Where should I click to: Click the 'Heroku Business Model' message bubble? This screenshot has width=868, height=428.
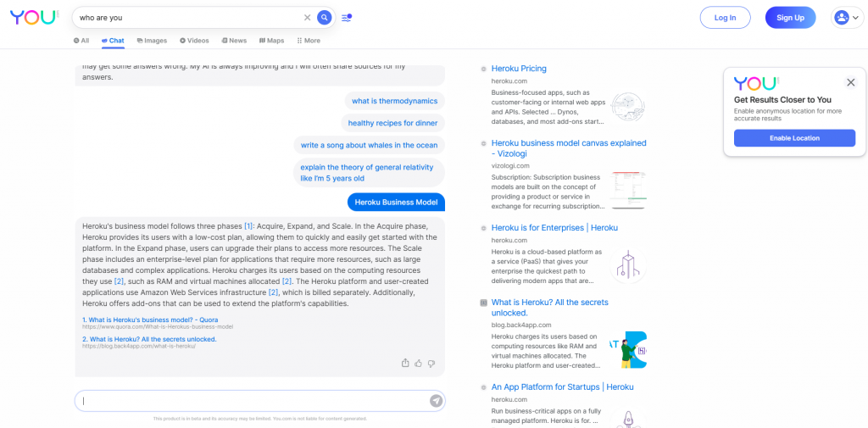(x=397, y=202)
